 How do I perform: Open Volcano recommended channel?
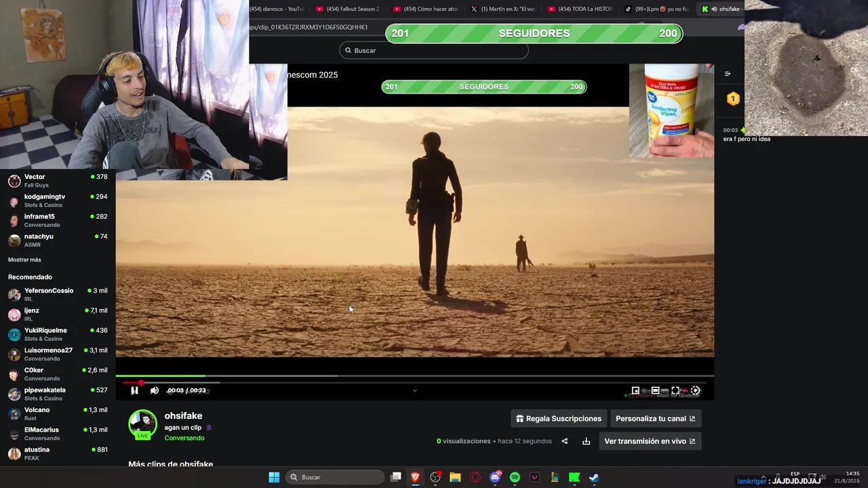pyautogui.click(x=58, y=413)
